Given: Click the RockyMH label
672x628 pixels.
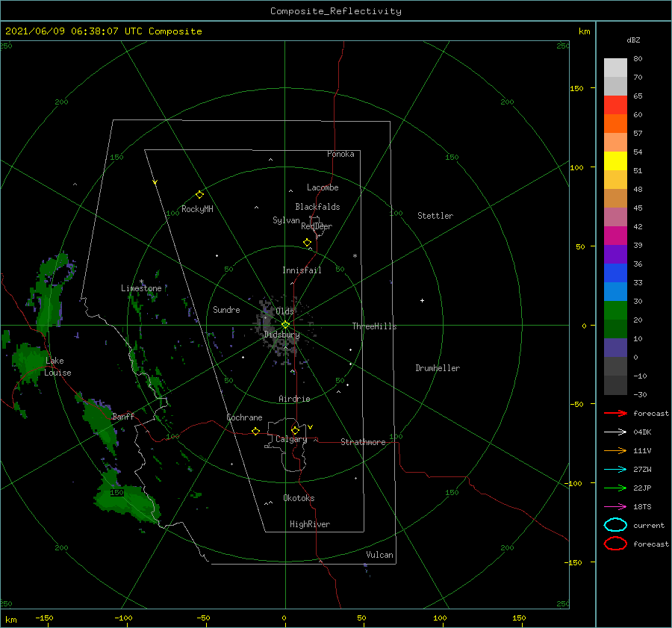Looking at the screenshot, I should point(197,209).
